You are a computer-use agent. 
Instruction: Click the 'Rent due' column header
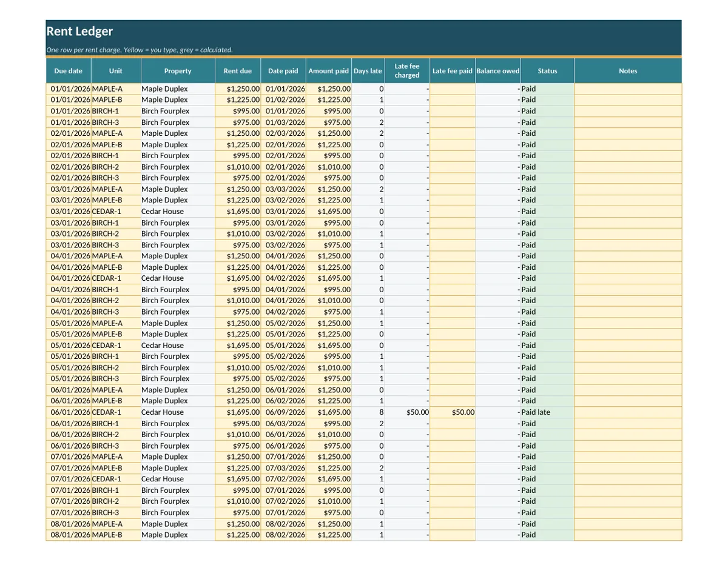tap(238, 71)
